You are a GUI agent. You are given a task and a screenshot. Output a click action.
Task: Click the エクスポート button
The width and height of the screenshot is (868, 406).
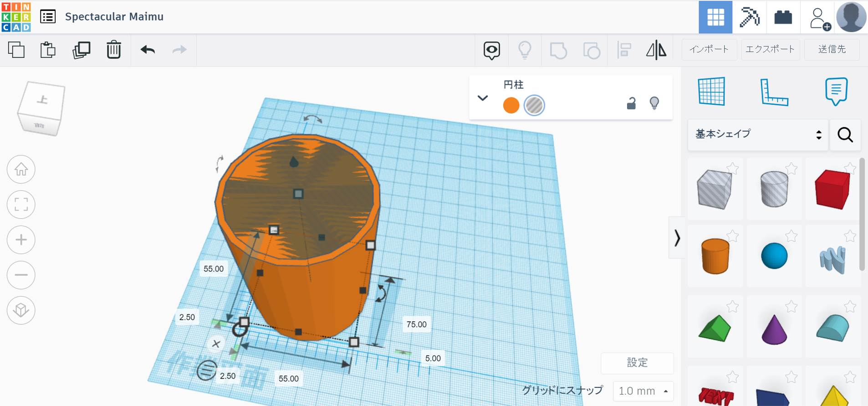click(770, 49)
